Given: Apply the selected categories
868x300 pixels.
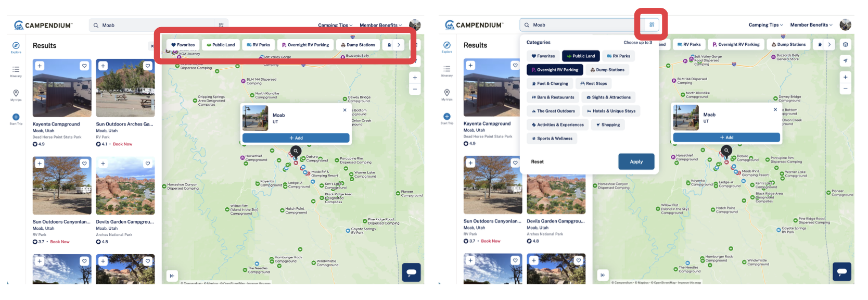Looking at the screenshot, I should point(636,161).
